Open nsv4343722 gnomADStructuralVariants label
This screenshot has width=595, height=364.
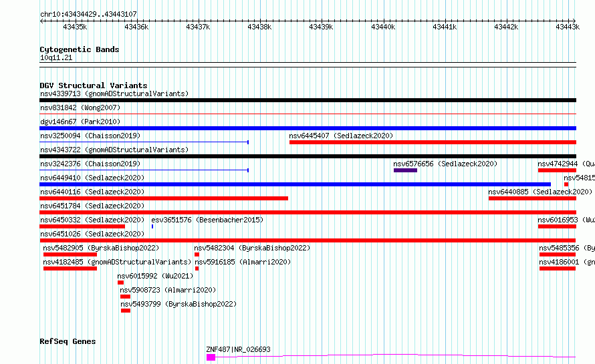(114, 150)
